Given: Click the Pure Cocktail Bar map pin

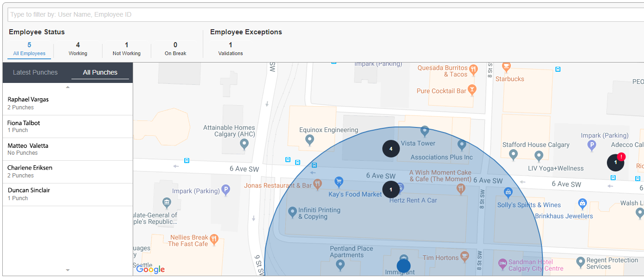Looking at the screenshot, I should pos(472,90).
